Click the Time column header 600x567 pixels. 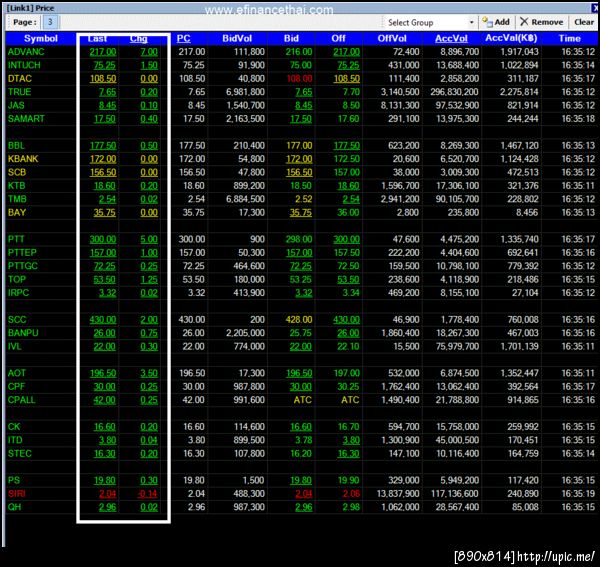[x=569, y=38]
